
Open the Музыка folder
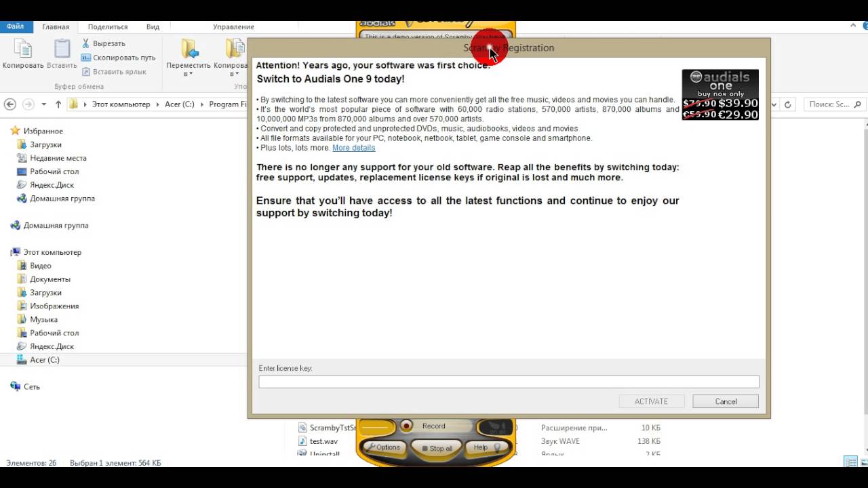(x=43, y=319)
